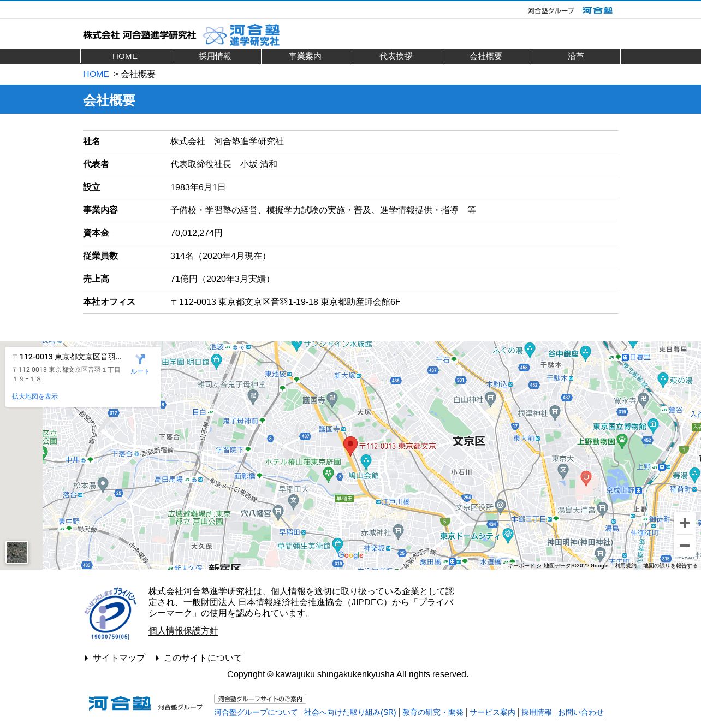
Task: Click 東京国立博物館 marker icon
Action: coord(654,425)
